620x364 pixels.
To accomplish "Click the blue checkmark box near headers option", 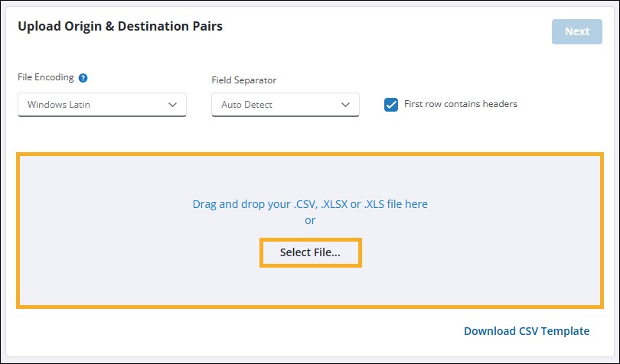I will click(391, 105).
